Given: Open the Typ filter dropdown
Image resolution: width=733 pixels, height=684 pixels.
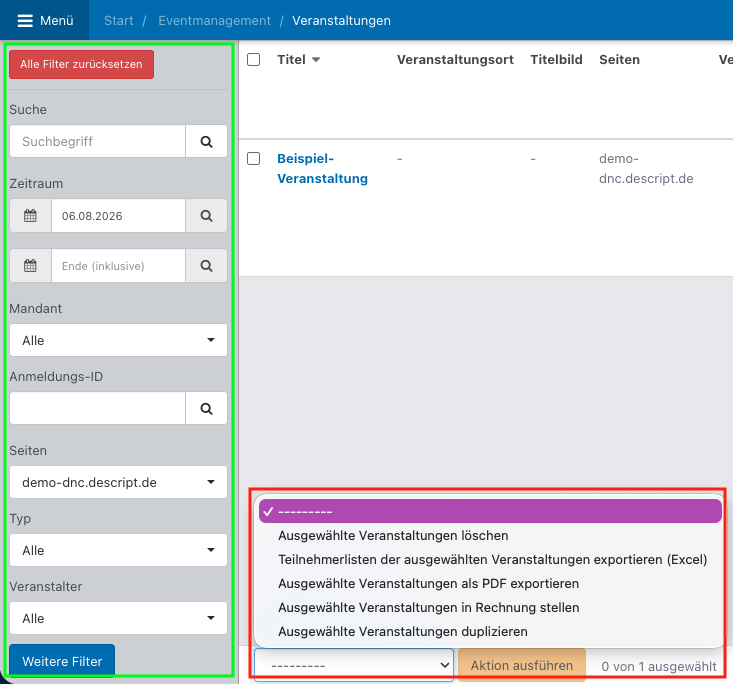Looking at the screenshot, I should pos(118,550).
